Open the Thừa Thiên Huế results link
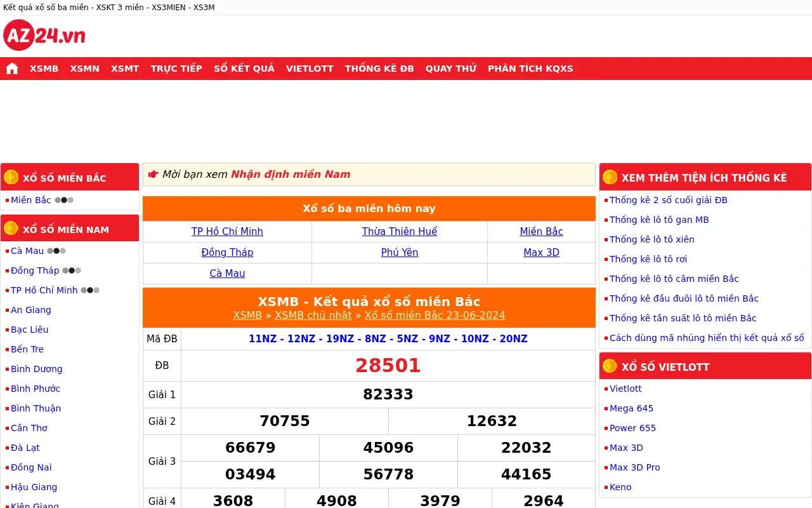Screen dimensions: 812x508 point(400,232)
